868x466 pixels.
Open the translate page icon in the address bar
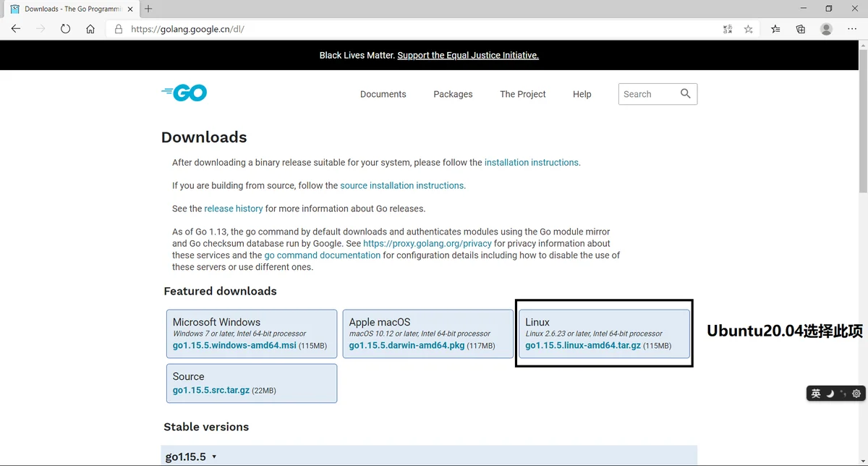click(728, 29)
